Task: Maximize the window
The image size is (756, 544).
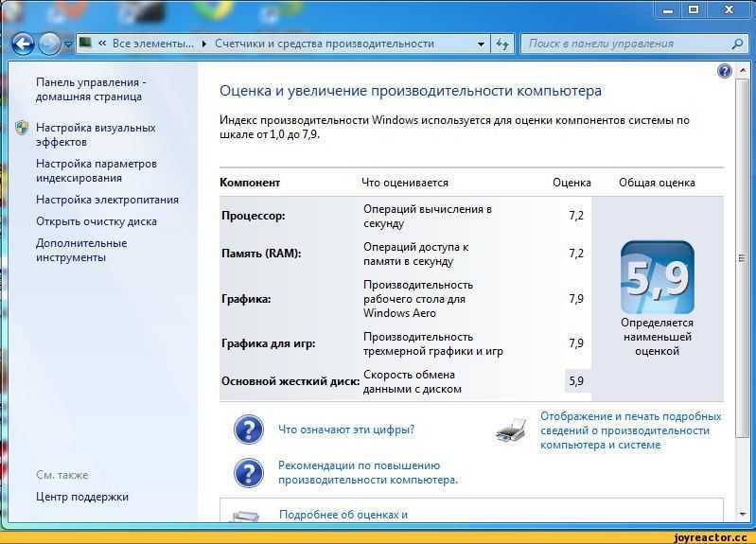Action: [x=694, y=10]
